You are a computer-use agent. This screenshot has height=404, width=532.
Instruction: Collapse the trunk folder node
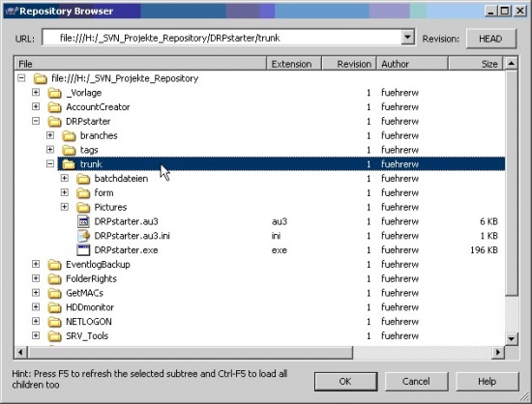(x=50, y=164)
